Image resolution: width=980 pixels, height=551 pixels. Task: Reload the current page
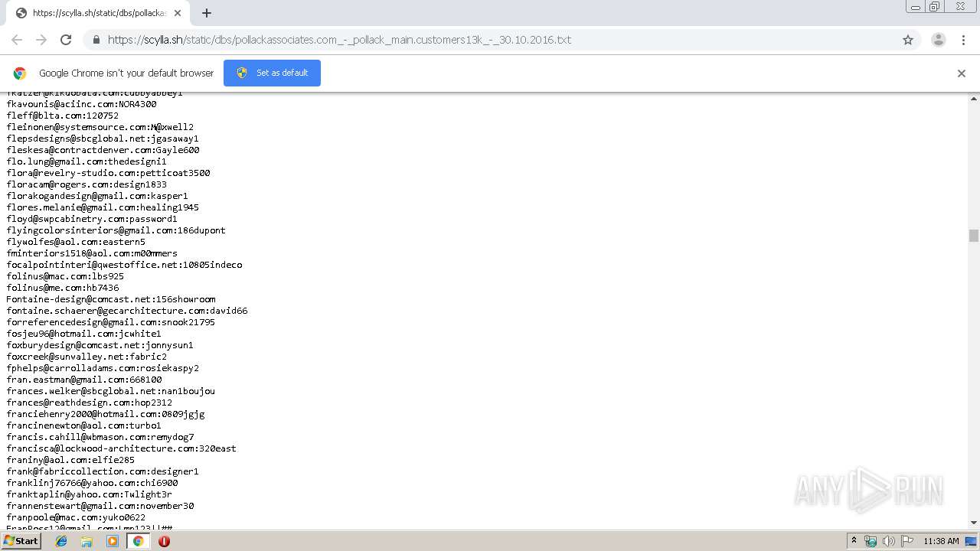[x=66, y=40]
